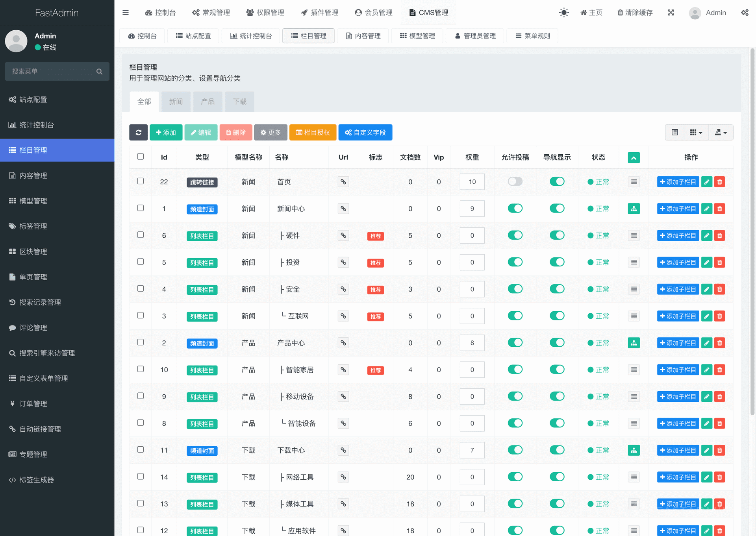
Task: Click the 栏目授权 button
Action: point(313,132)
